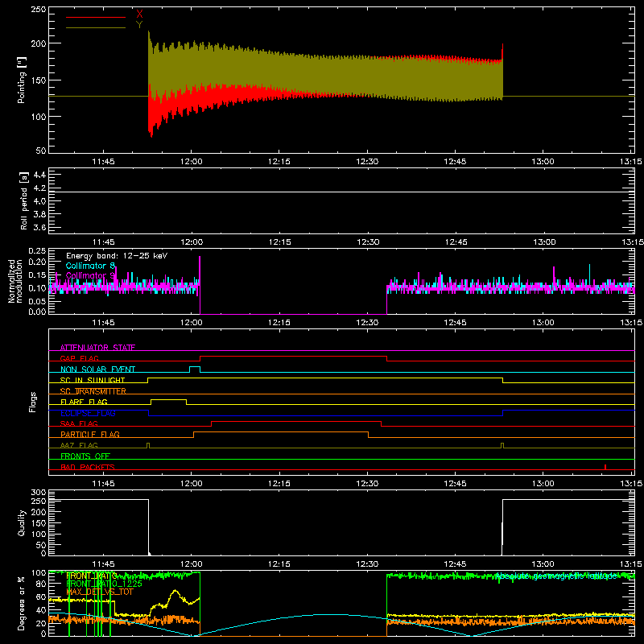Click the 'Degrees or %' axis title

(x=22, y=603)
